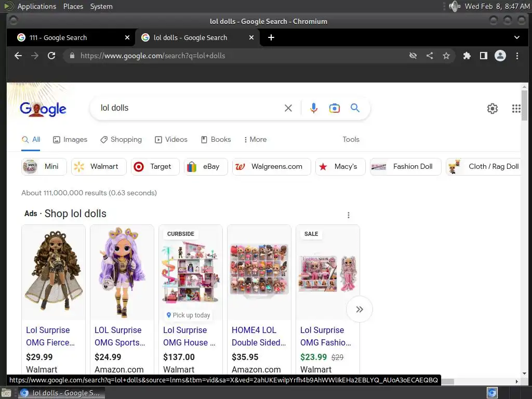Open a new tab
The image size is (532, 399).
coord(271,37)
